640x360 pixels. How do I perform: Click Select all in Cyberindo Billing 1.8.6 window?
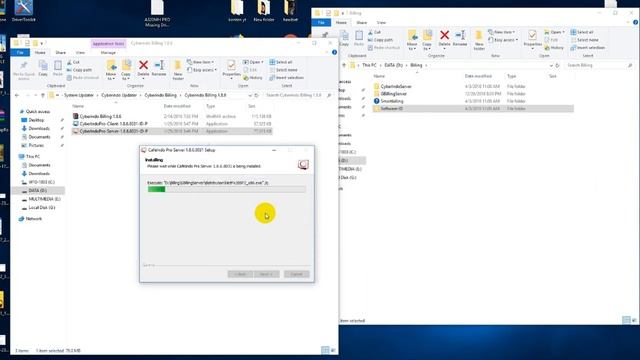(x=281, y=62)
